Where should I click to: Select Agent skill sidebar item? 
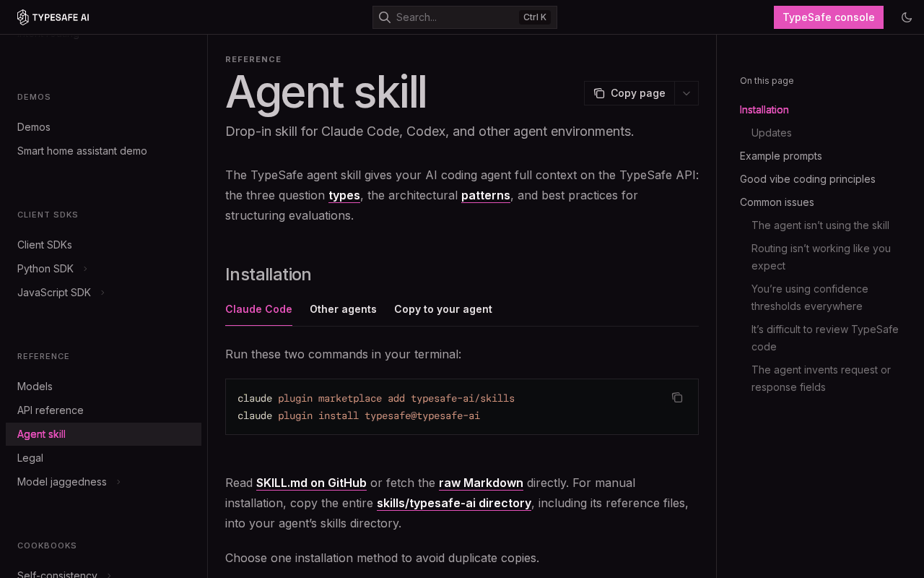click(x=103, y=434)
